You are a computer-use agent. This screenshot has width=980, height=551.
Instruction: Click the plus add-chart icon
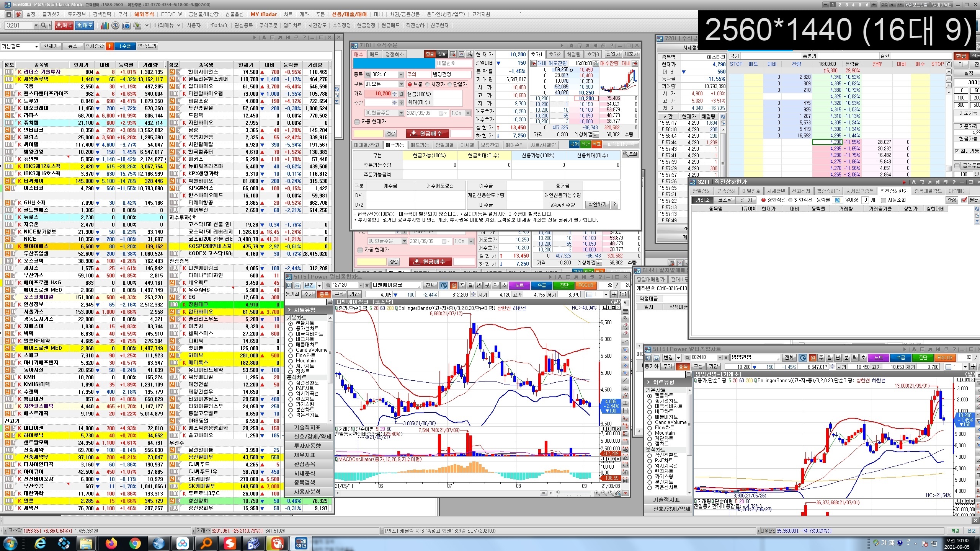(614, 295)
